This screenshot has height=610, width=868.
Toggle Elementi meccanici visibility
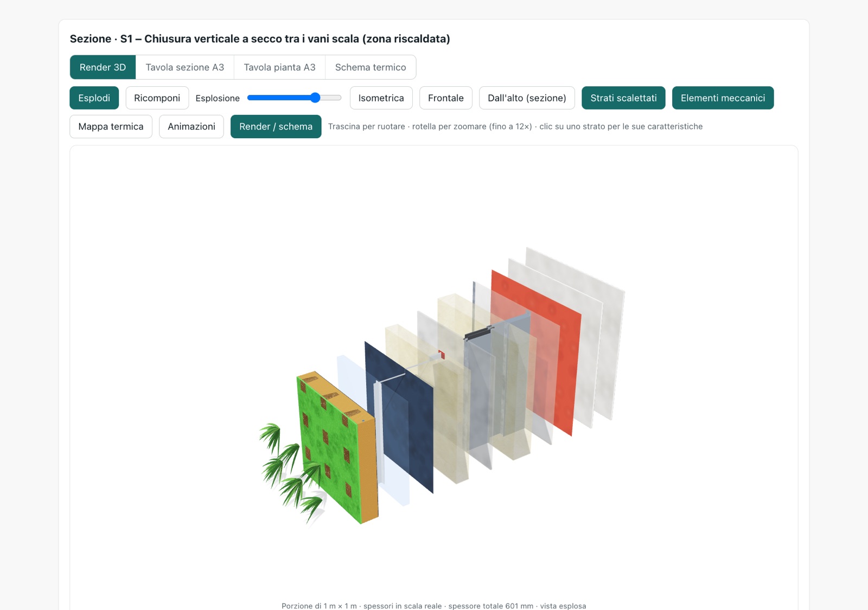point(723,98)
